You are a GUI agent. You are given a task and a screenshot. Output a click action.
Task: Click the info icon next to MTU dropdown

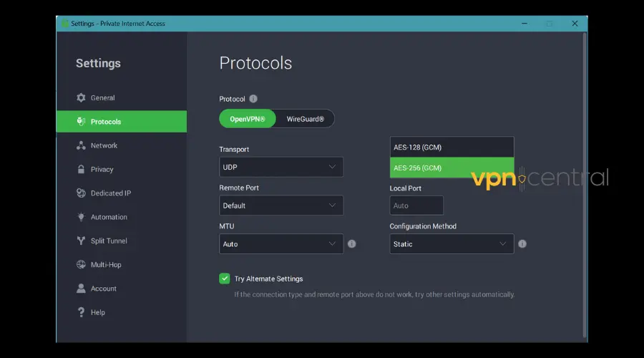click(351, 243)
